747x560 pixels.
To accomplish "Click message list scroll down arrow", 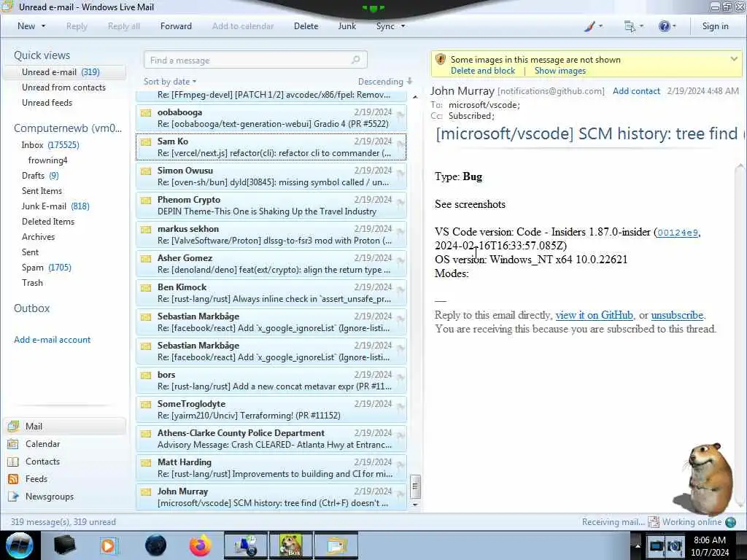I will coord(415,505).
